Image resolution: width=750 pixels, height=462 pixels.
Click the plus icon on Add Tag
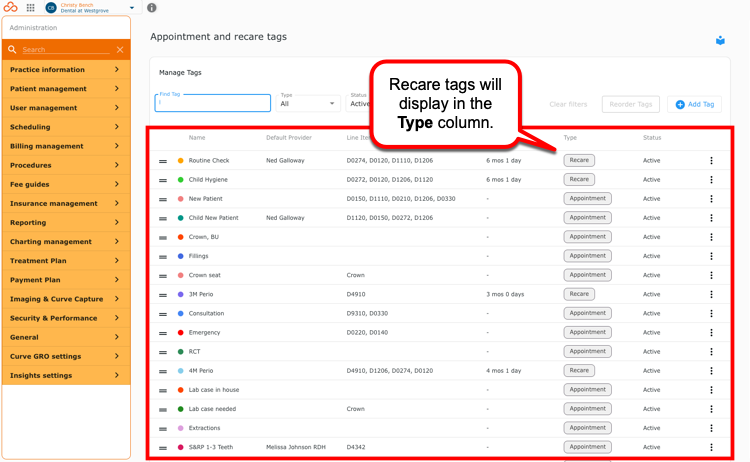680,104
